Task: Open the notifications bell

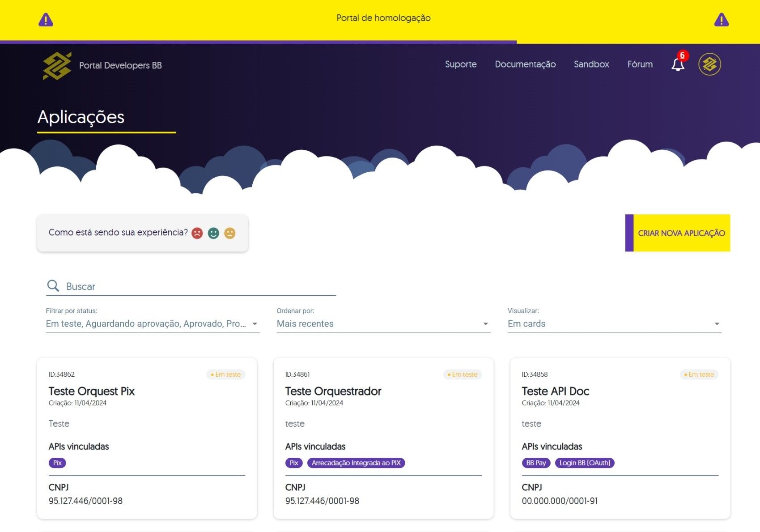Action: click(x=678, y=65)
